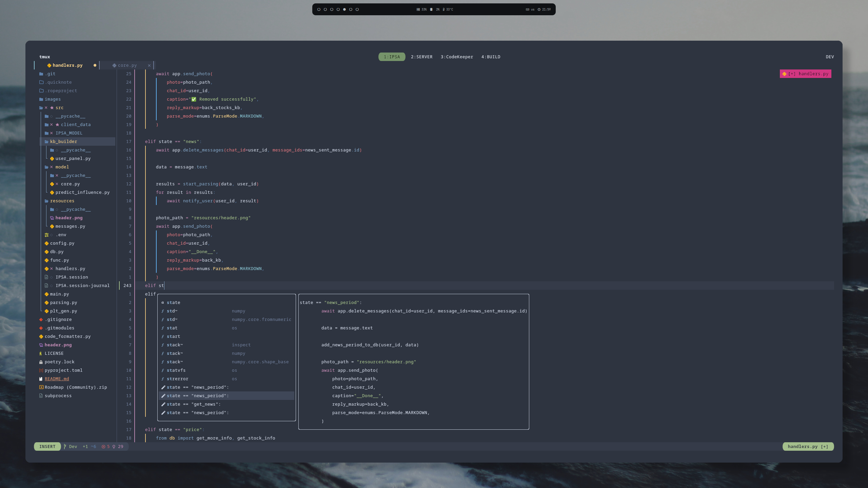
Task: Click file icon beside IPSA.session
Action: click(x=46, y=277)
